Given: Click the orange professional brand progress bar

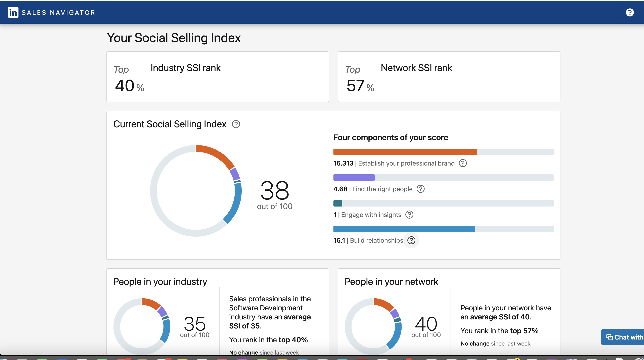Looking at the screenshot, I should coord(405,152).
